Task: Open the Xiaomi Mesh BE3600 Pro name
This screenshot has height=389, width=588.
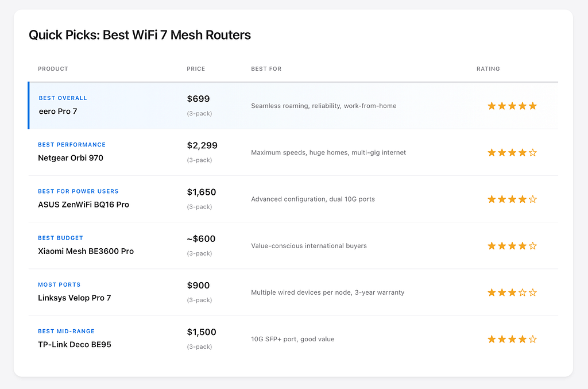Action: (x=86, y=251)
